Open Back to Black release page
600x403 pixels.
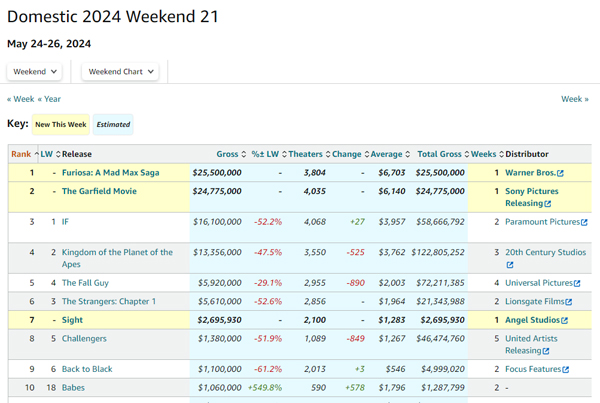pos(87,369)
